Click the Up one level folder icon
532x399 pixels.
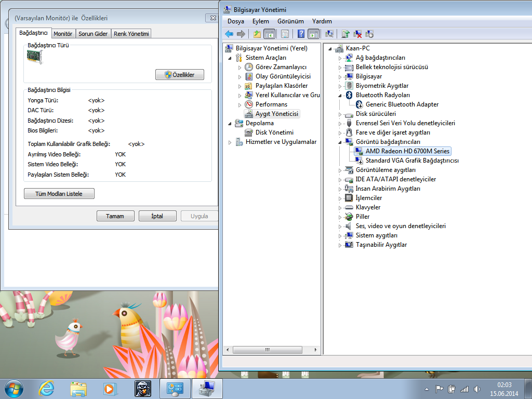(257, 34)
